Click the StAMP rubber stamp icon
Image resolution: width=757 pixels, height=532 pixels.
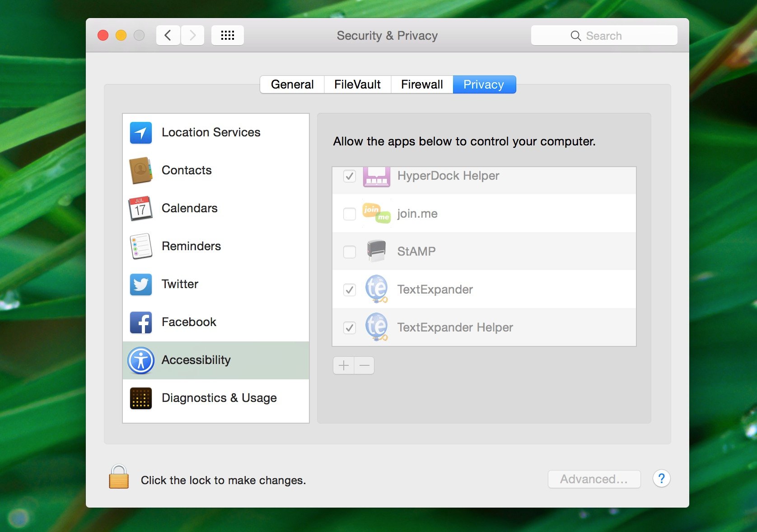[376, 251]
